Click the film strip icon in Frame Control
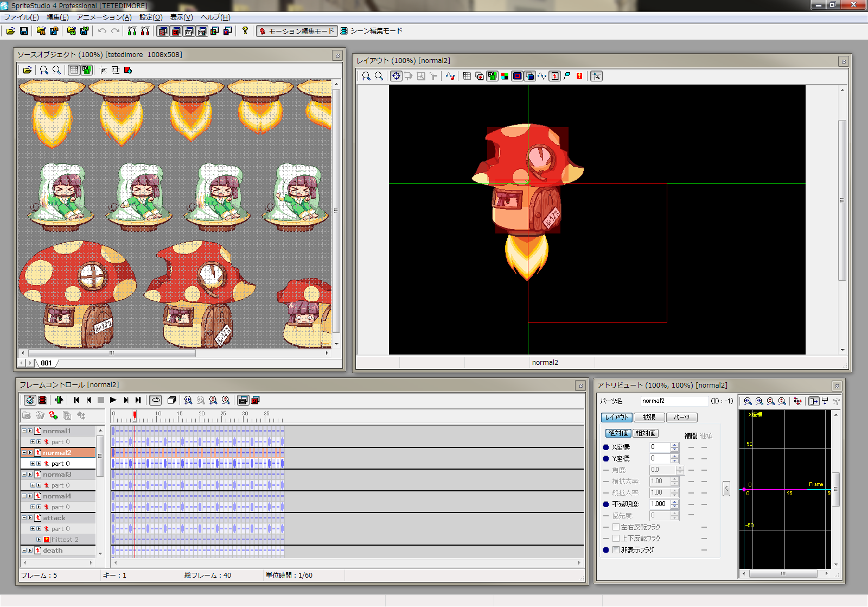The height and width of the screenshot is (607, 868). pyautogui.click(x=42, y=400)
